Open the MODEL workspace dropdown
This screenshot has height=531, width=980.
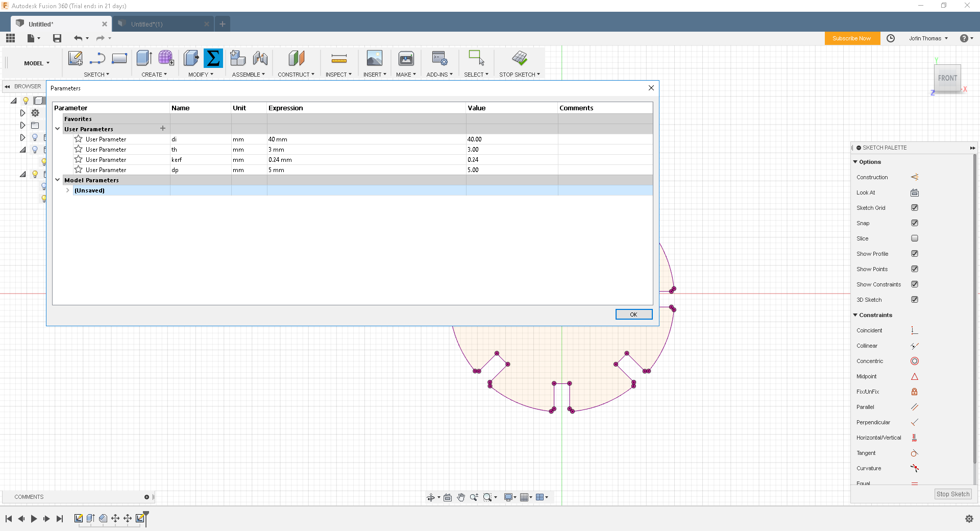tap(37, 63)
